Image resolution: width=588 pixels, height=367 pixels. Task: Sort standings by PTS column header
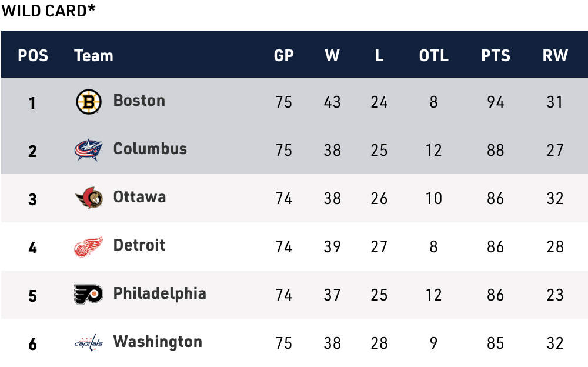click(x=496, y=56)
